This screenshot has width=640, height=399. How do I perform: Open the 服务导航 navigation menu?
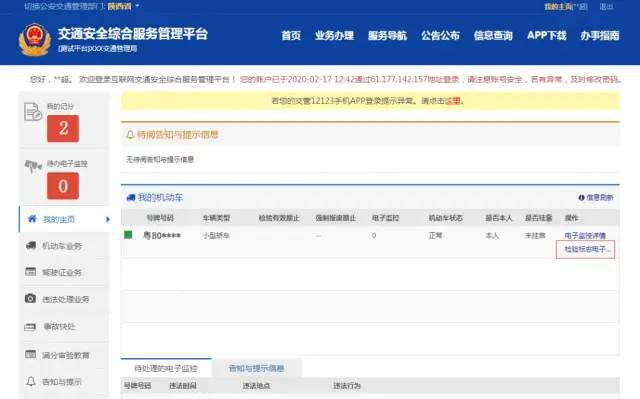[x=387, y=35]
